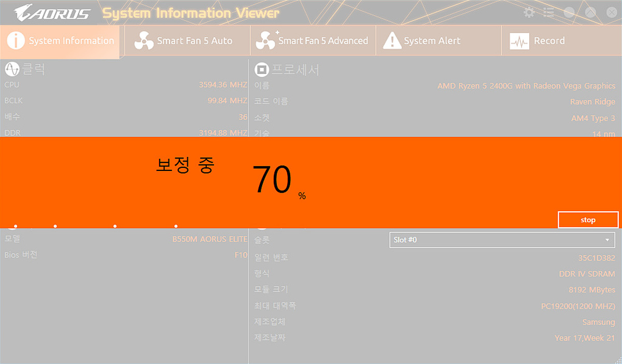Click manufacture date Year 17,Week 21
The width and height of the screenshot is (622, 364).
pyautogui.click(x=585, y=338)
